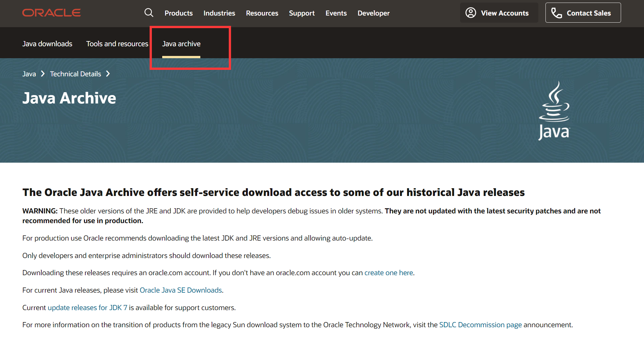This screenshot has height=346, width=644.
Task: Open Oracle Java SE Downloads link
Action: tap(181, 290)
